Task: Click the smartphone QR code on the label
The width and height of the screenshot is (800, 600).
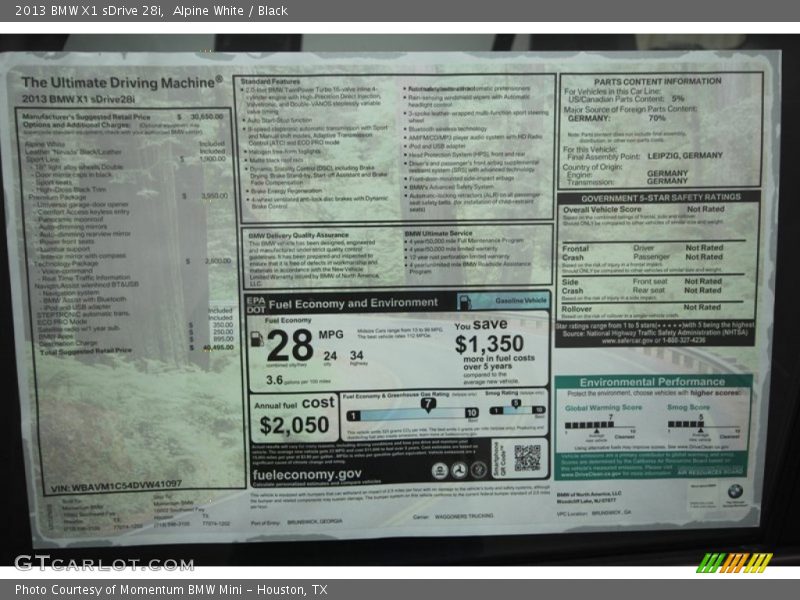Action: coord(527,458)
